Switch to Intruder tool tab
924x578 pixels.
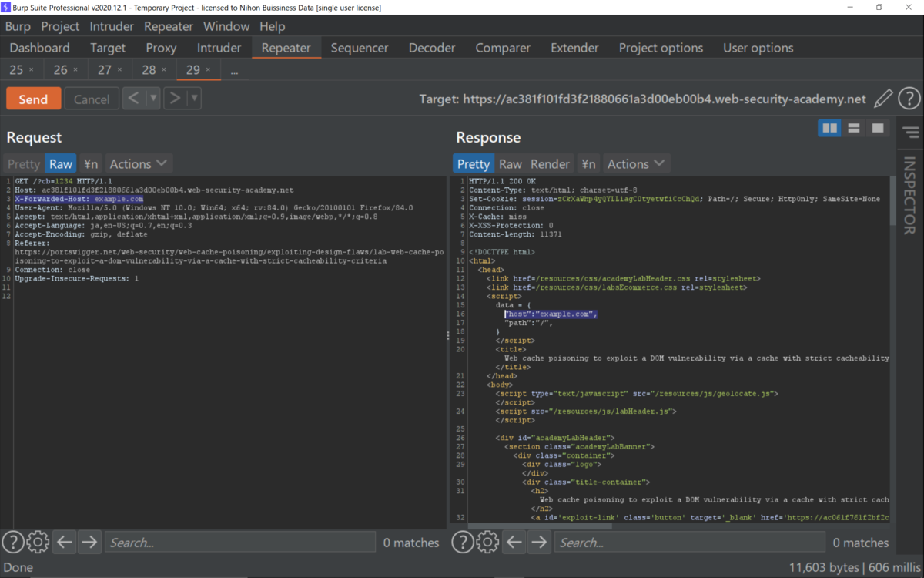(x=219, y=48)
